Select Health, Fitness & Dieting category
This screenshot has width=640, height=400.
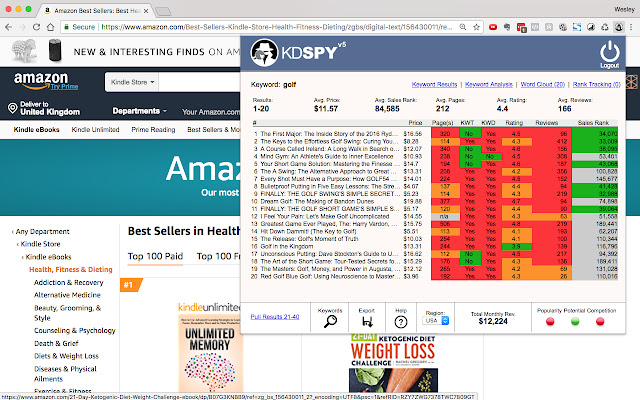coord(71,269)
